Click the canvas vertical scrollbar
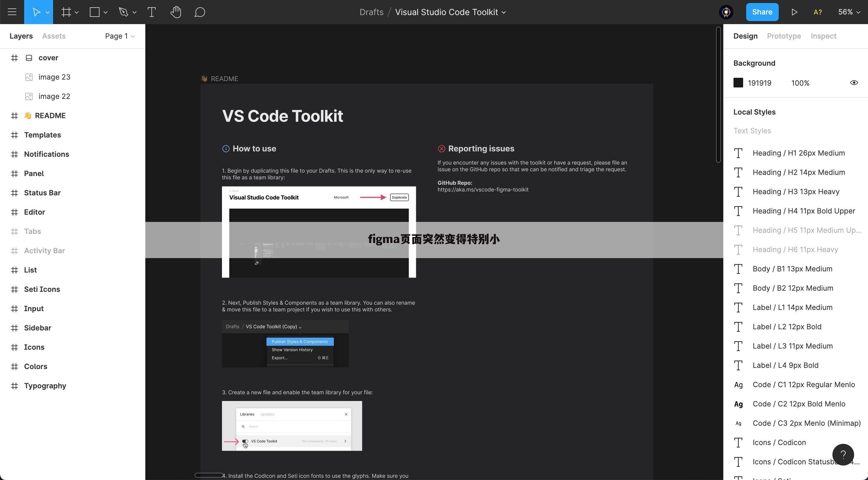 pyautogui.click(x=718, y=95)
